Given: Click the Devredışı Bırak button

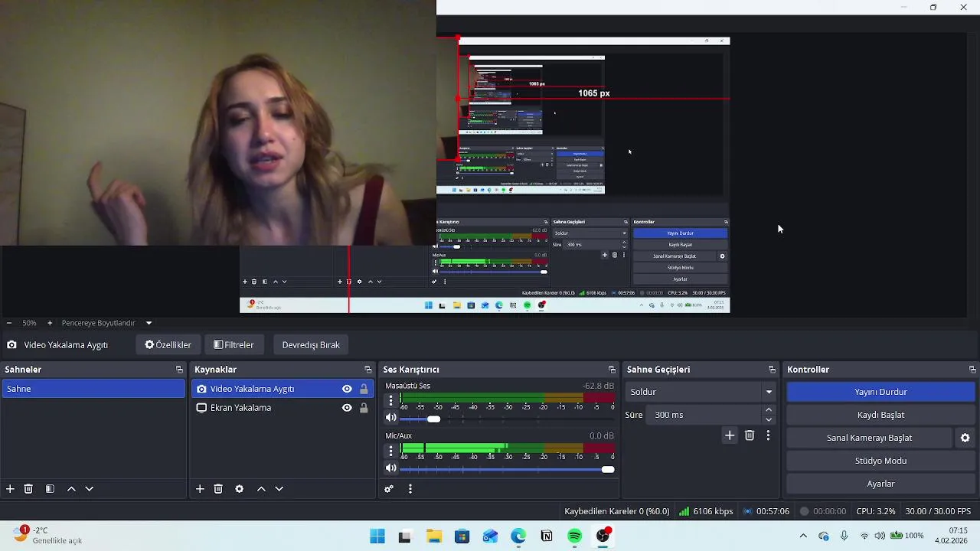Looking at the screenshot, I should pos(311,345).
